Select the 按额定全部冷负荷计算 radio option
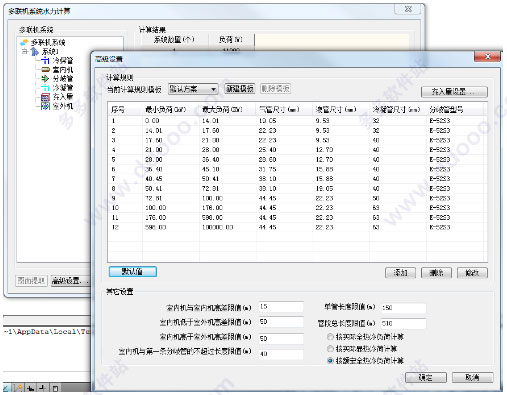This screenshot has height=395, width=507. (x=330, y=361)
